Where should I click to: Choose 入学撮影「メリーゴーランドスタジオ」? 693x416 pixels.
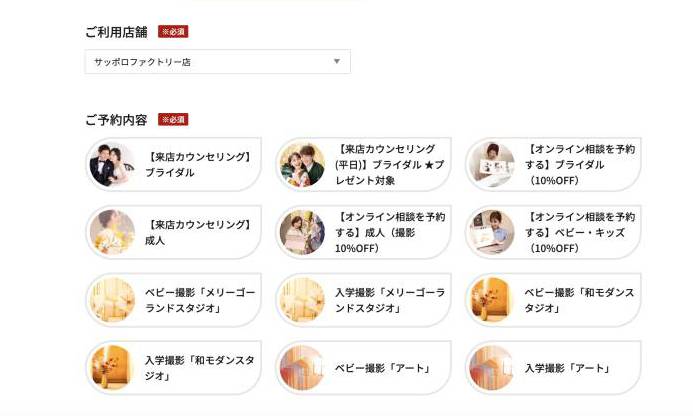(363, 300)
